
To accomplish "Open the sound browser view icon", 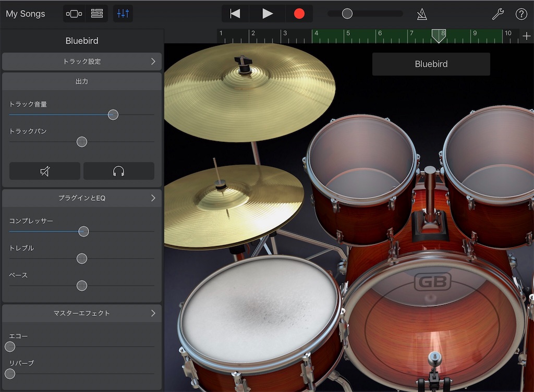I will 74,14.
